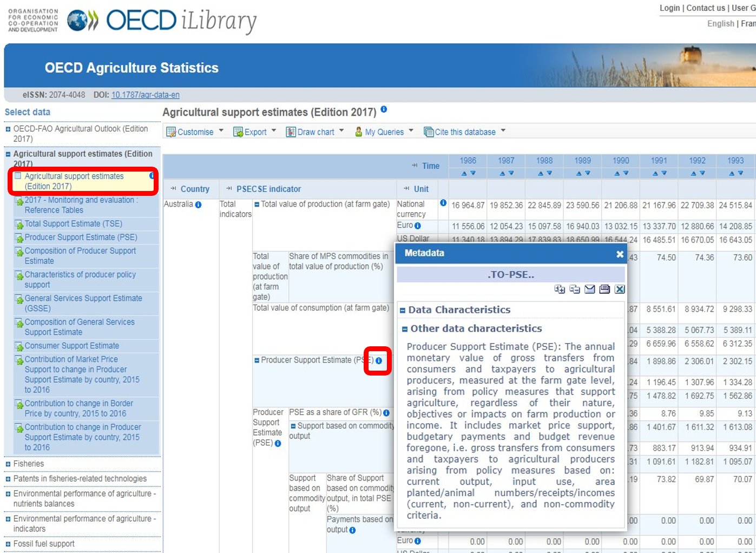Viewport: 756px width, 553px height.
Task: View info icon for Euro unit
Action: (418, 226)
